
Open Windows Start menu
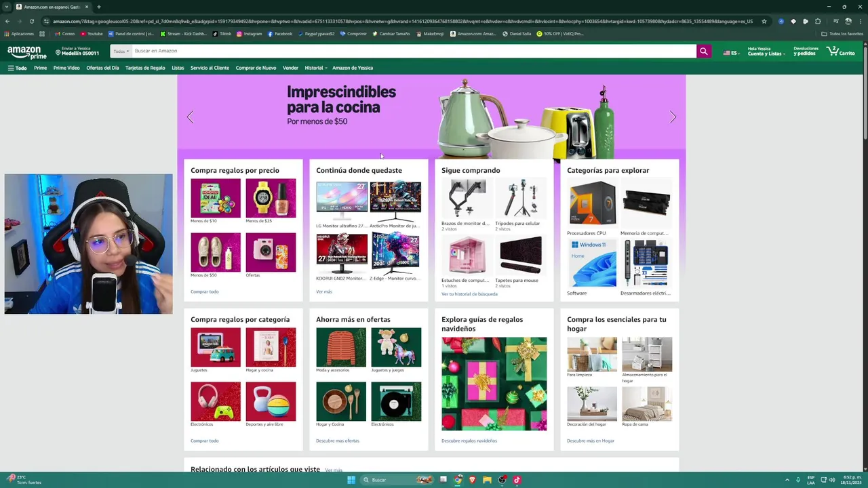(351, 480)
